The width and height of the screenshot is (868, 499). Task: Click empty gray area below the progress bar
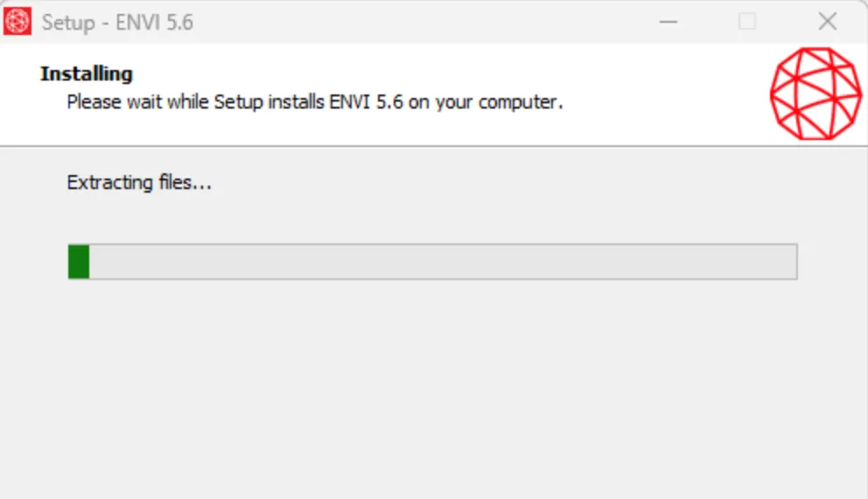(432, 385)
